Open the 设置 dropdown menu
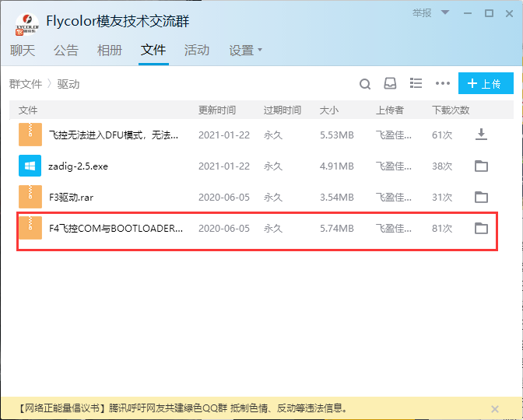The image size is (523, 420). pyautogui.click(x=245, y=51)
